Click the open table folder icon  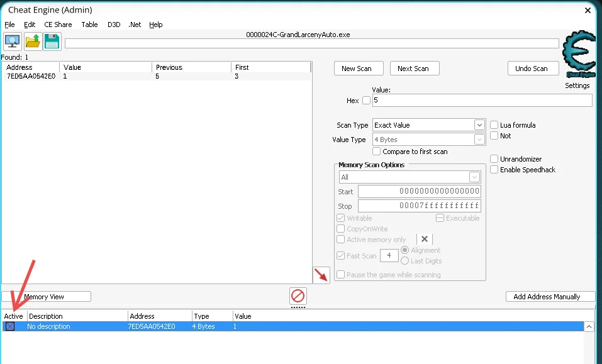click(33, 41)
